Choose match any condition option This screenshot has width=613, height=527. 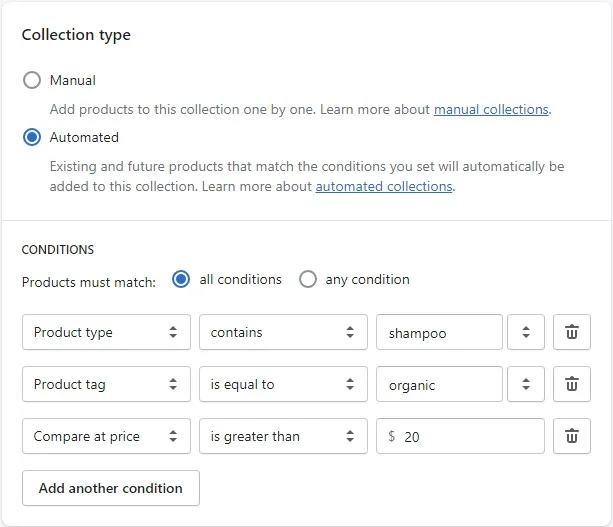308,280
